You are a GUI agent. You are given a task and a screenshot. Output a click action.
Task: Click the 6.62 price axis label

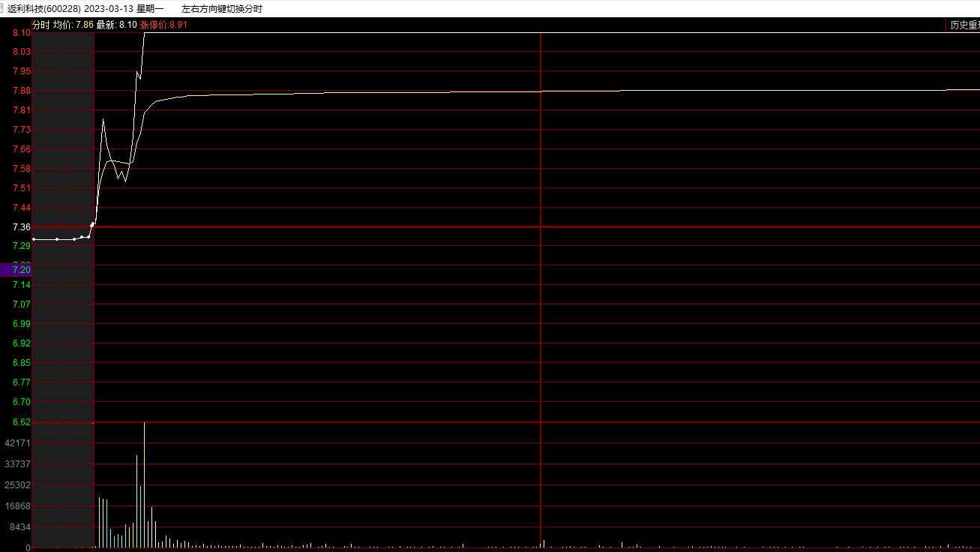point(22,422)
